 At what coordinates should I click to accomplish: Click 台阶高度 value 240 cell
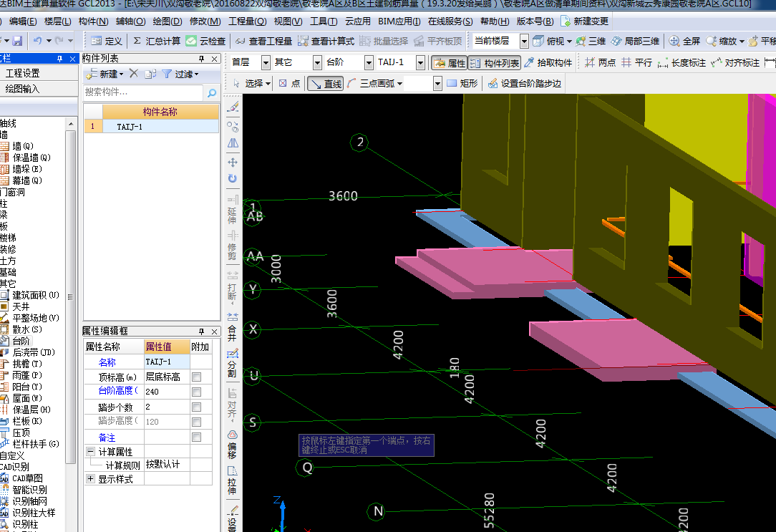pyautogui.click(x=167, y=392)
